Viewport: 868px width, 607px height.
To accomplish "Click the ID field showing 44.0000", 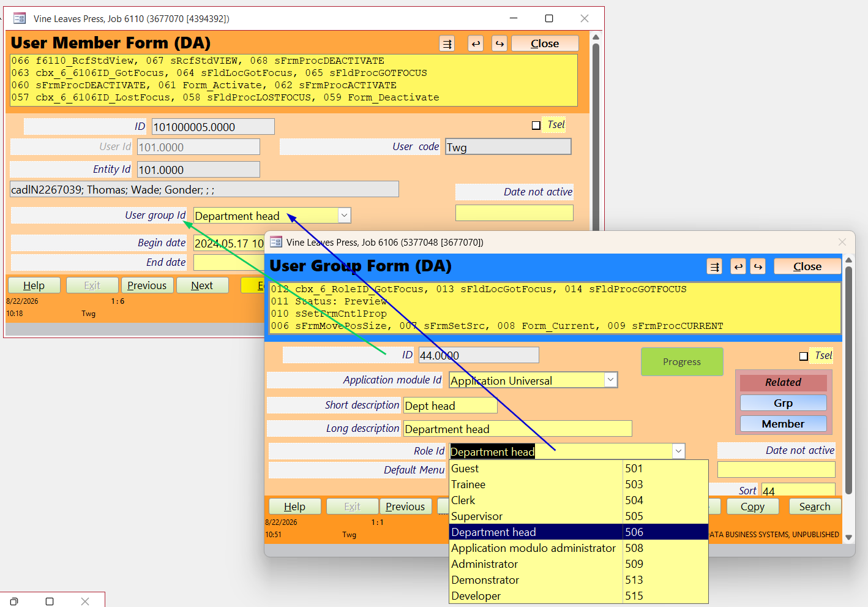I will point(479,355).
